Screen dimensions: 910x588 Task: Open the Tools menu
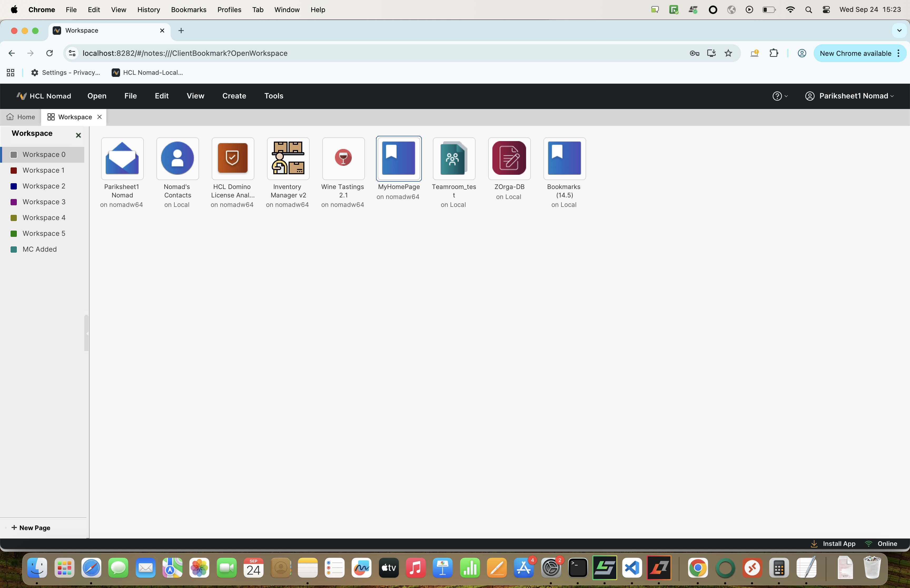pos(273,96)
